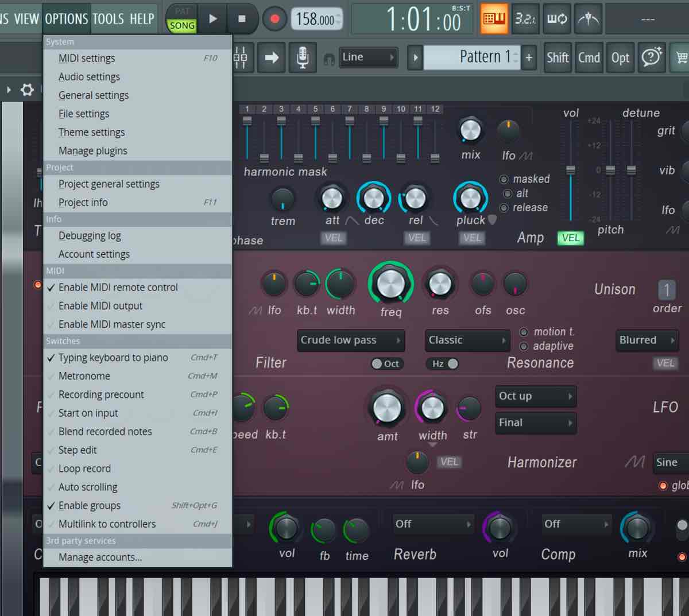
Task: Arm recording with the red record button
Action: click(x=274, y=19)
